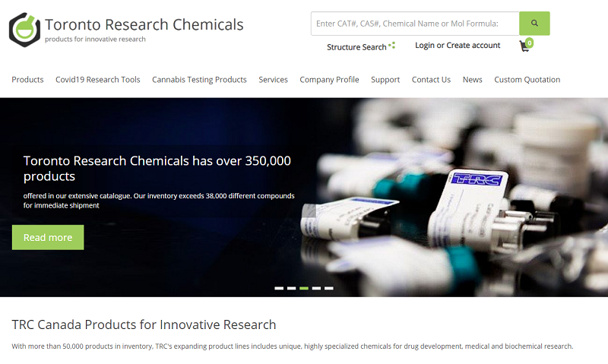Click the Toronto Research Chemicals hexagon logo
This screenshot has height=364, width=608.
click(x=24, y=28)
